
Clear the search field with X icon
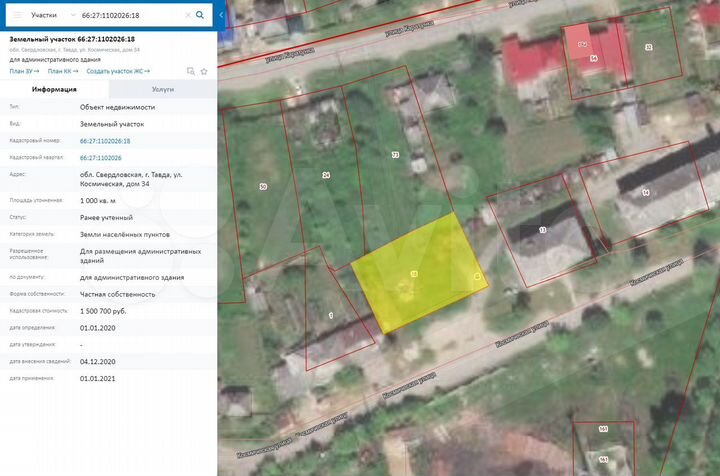coord(186,16)
